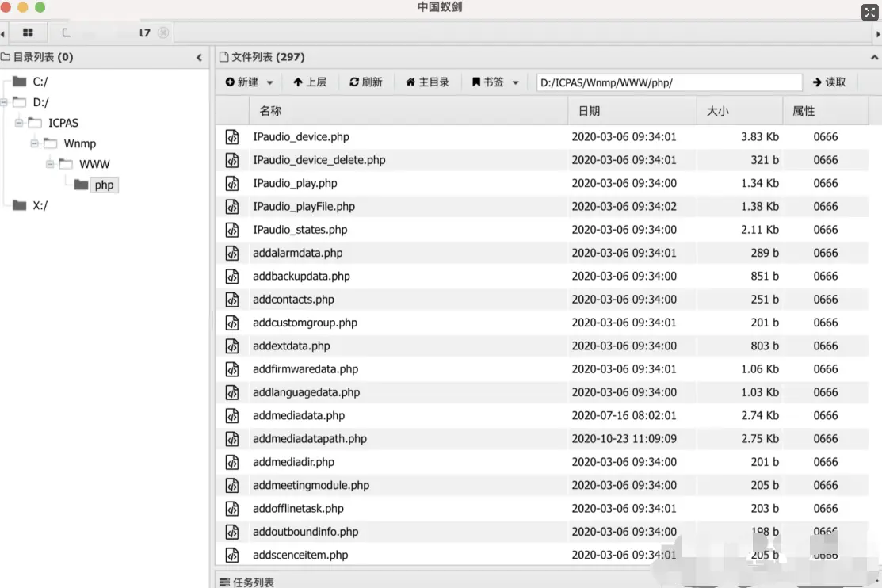Click the 读取 read button
This screenshot has height=588, width=882.
click(829, 82)
